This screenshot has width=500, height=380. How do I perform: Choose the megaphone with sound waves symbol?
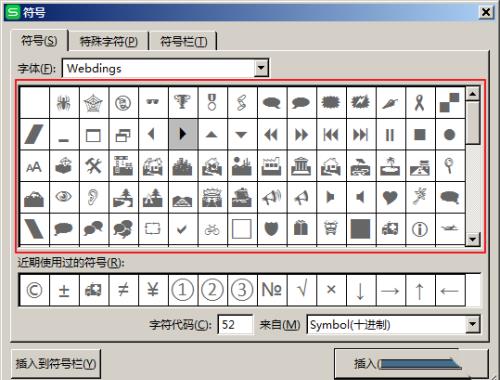(272, 197)
